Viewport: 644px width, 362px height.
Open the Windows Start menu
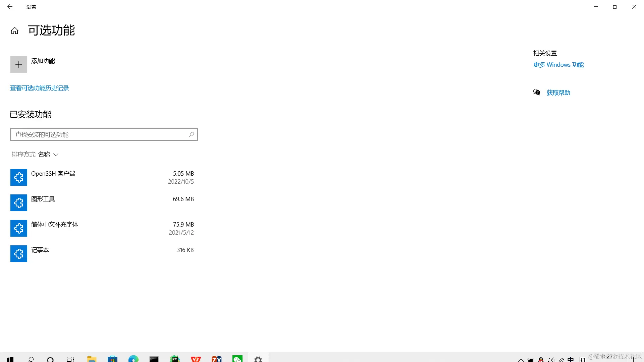pos(10,359)
